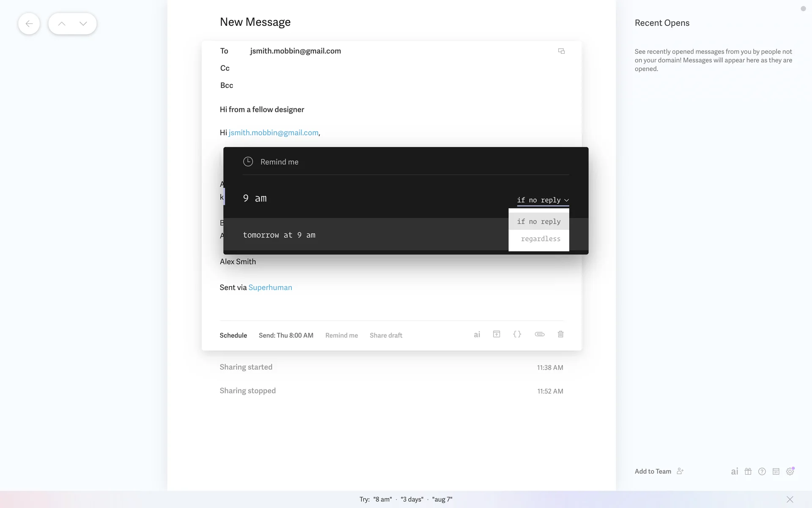
Task: Open the gift icon in bottom bar
Action: click(x=748, y=472)
